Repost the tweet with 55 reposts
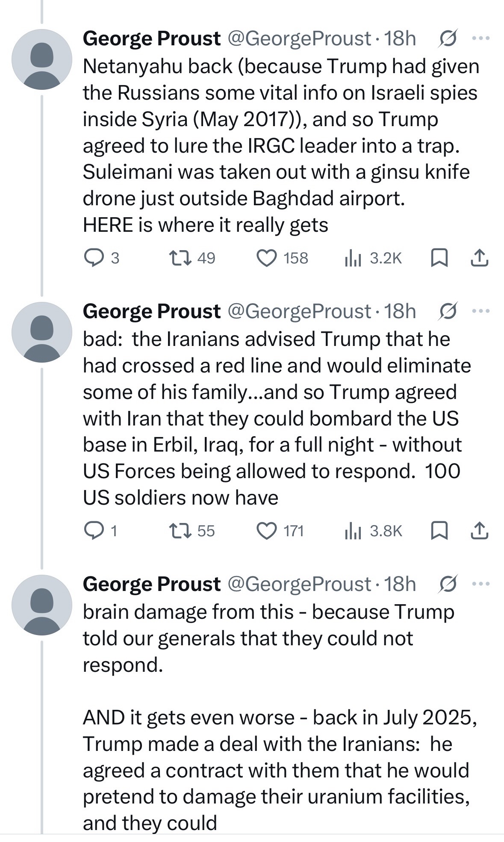The image size is (504, 842). tap(180, 531)
